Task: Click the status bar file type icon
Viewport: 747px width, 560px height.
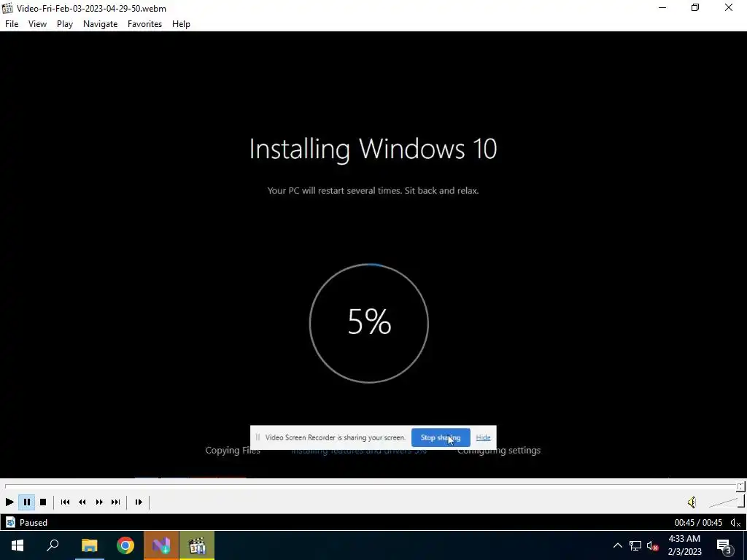Action: pos(10,522)
